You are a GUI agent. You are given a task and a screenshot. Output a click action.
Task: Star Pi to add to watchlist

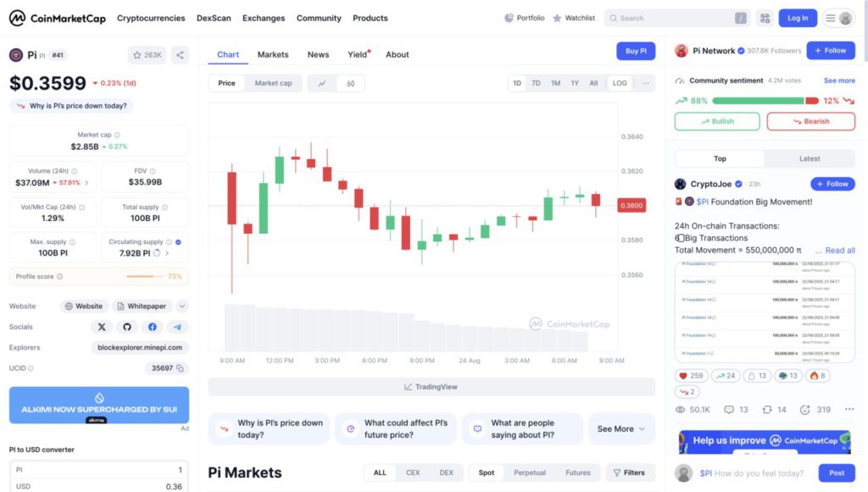click(x=147, y=55)
